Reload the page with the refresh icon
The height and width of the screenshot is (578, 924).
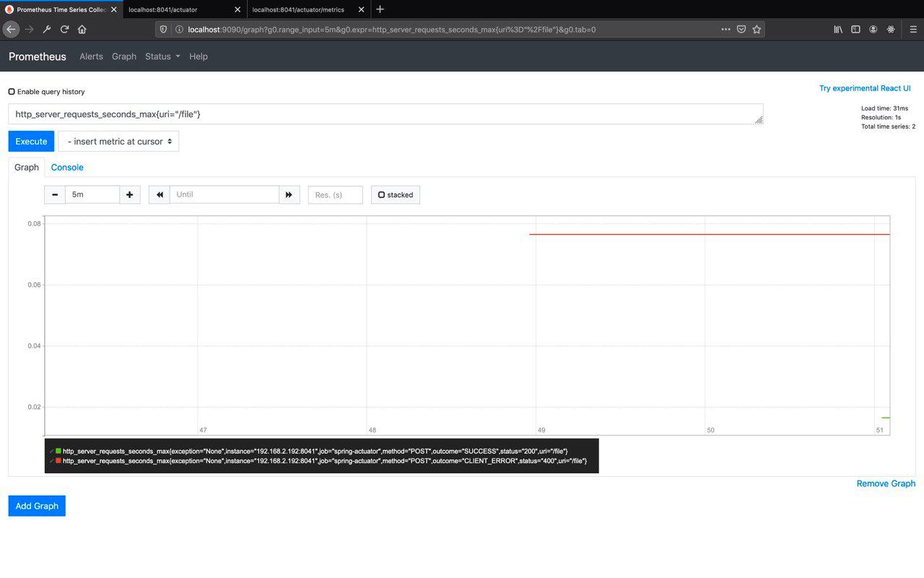[x=64, y=29]
